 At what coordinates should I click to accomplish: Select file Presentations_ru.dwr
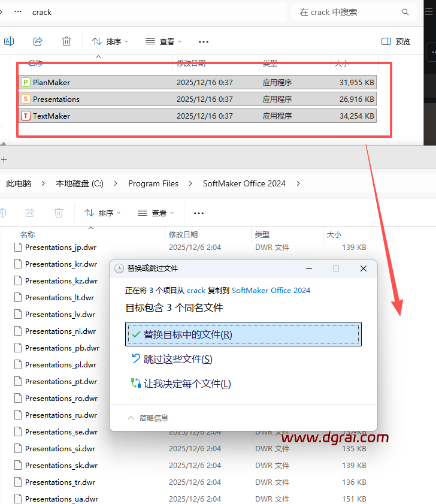point(61,415)
